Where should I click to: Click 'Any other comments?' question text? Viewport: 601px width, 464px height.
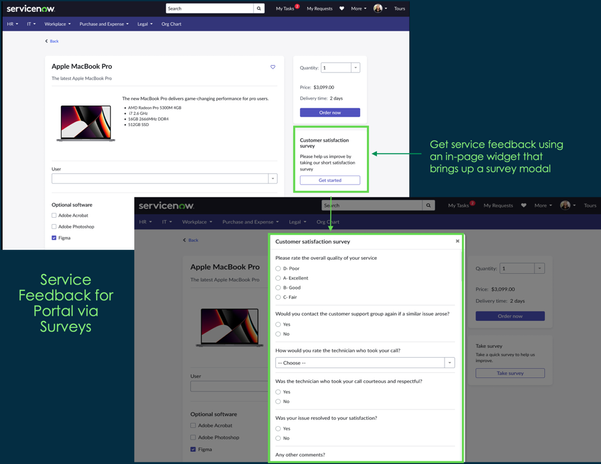tap(300, 455)
